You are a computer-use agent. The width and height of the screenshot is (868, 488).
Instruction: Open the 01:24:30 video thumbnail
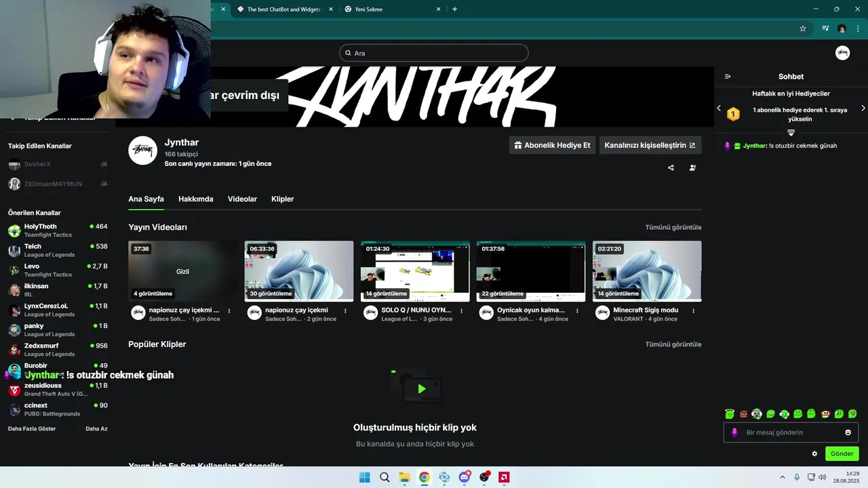click(x=415, y=271)
